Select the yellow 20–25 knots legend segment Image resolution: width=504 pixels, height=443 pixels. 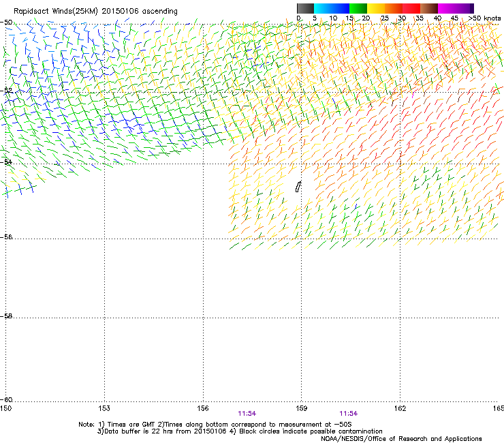pyautogui.click(x=376, y=8)
